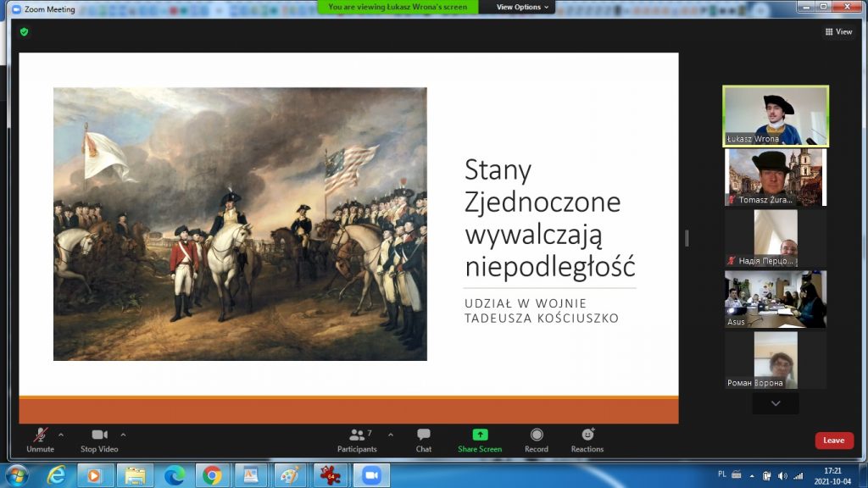Open the View layout menu

point(838,31)
